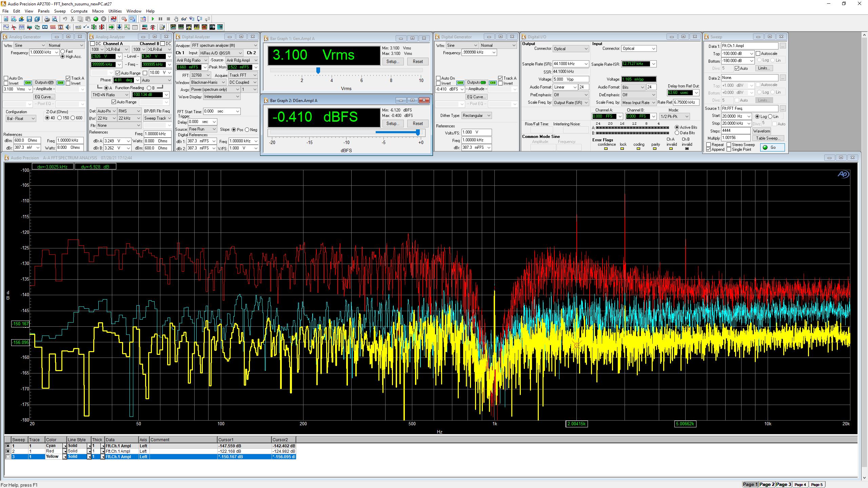The height and width of the screenshot is (488, 868).
Task: Click the green play macro icon
Action: click(x=153, y=19)
